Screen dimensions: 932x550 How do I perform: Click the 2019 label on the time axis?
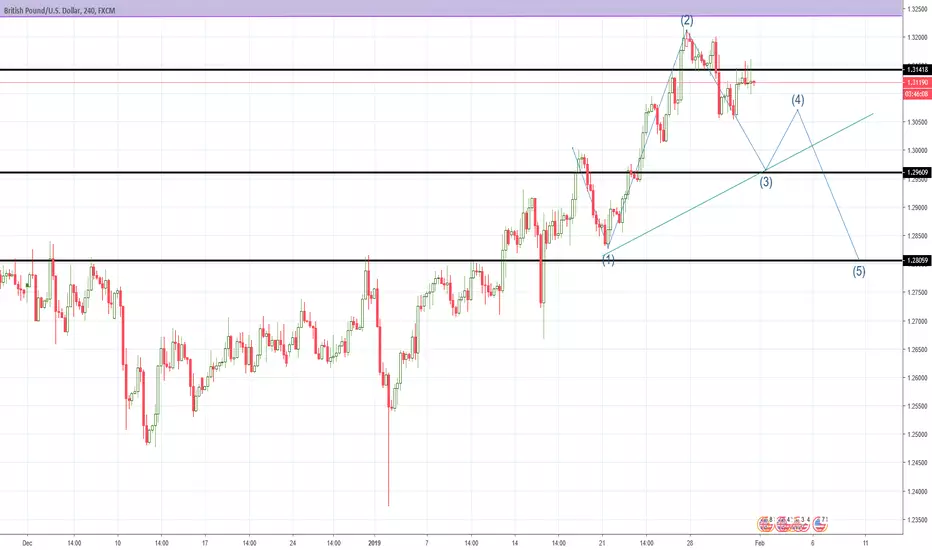point(374,543)
